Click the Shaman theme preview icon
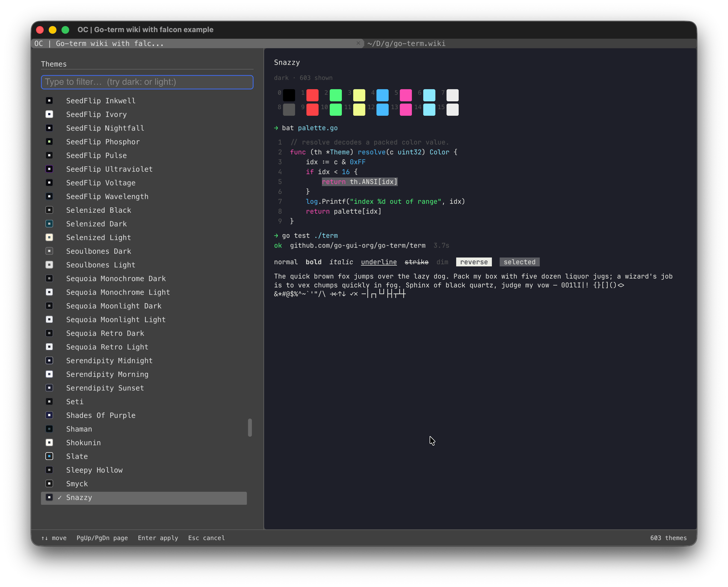The image size is (728, 587). click(49, 429)
